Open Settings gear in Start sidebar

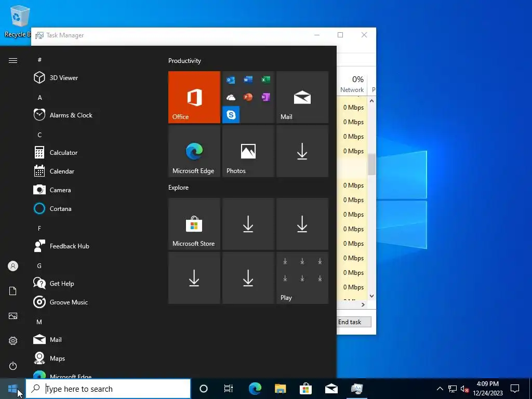click(x=13, y=341)
